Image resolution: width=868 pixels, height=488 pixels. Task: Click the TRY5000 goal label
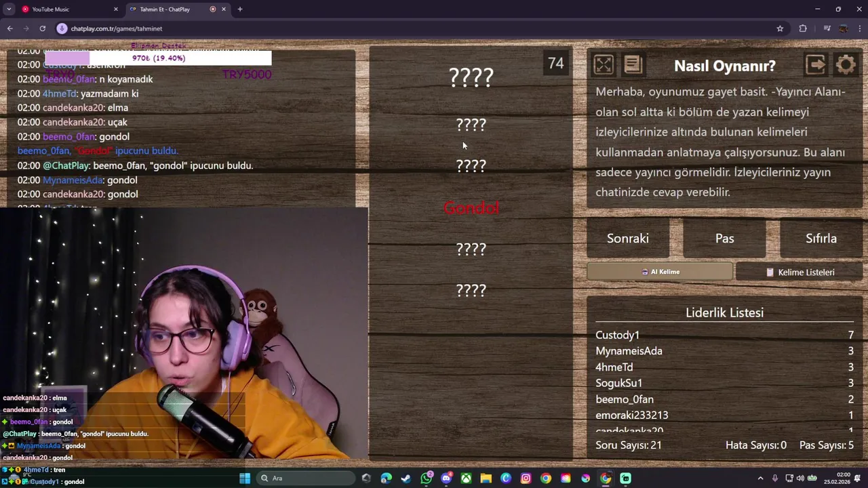[x=247, y=75]
